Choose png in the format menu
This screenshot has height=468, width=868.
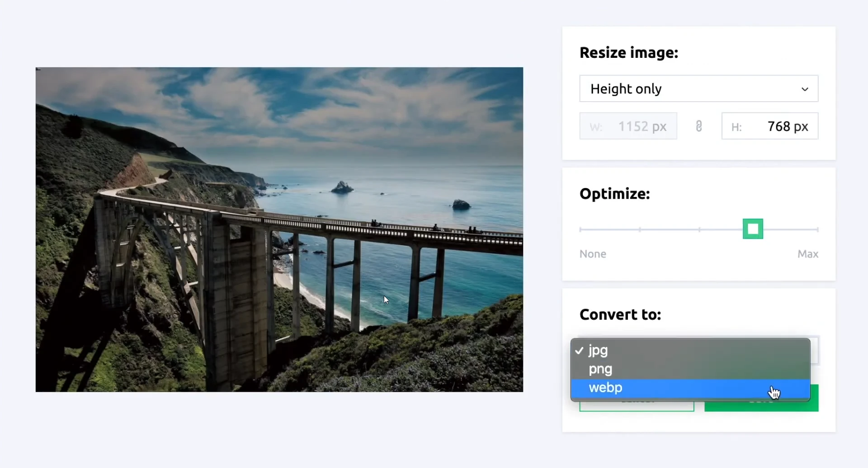click(600, 369)
